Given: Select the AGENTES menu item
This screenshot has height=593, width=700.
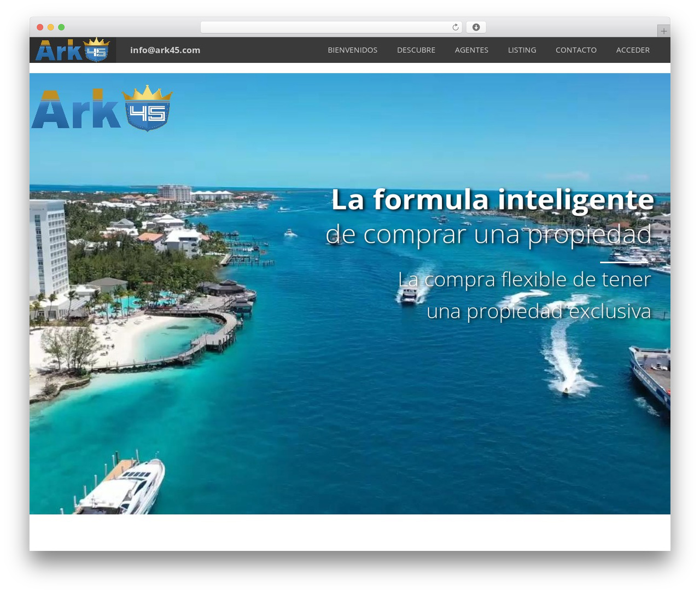Looking at the screenshot, I should (471, 50).
